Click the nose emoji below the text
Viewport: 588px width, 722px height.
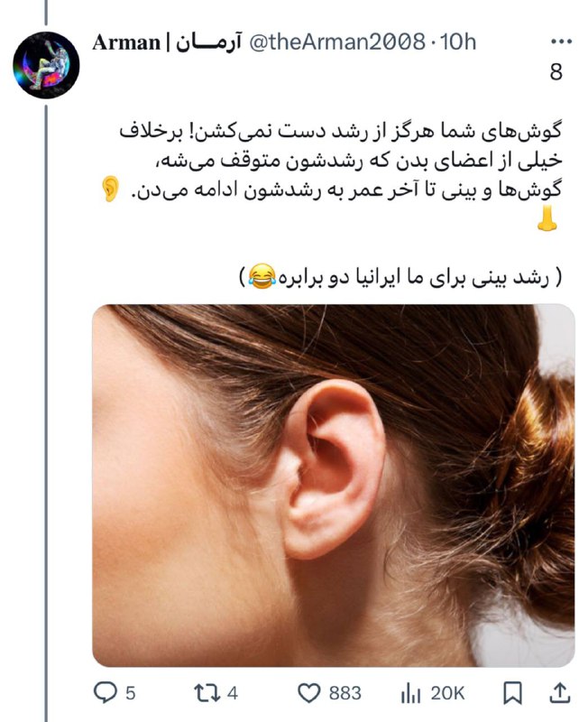[x=547, y=218]
